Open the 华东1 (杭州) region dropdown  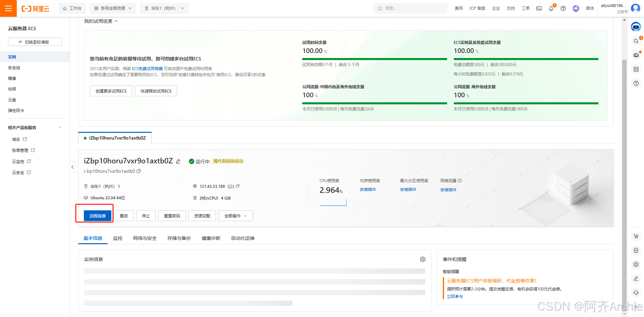(x=164, y=8)
